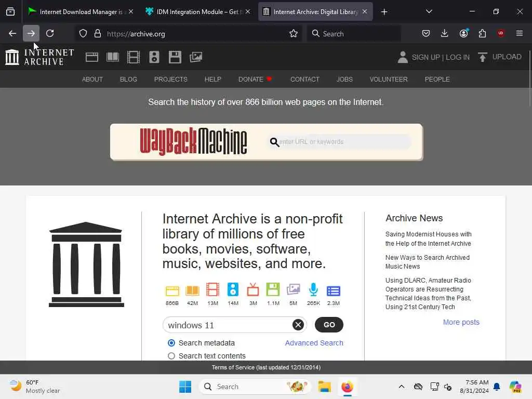532x399 pixels.
Task: Open the BLOG menu item
Action: (x=128, y=79)
